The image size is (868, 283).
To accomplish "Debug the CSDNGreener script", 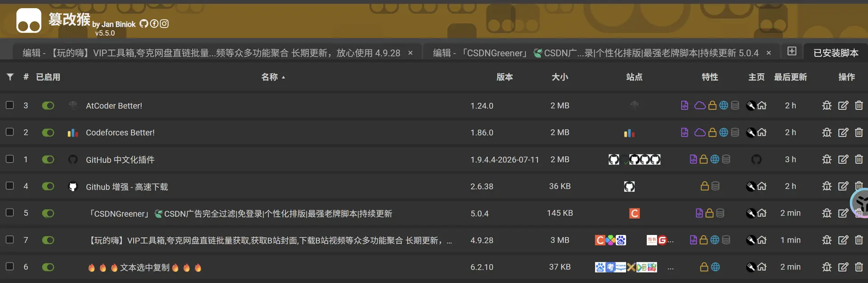I will click(x=827, y=213).
